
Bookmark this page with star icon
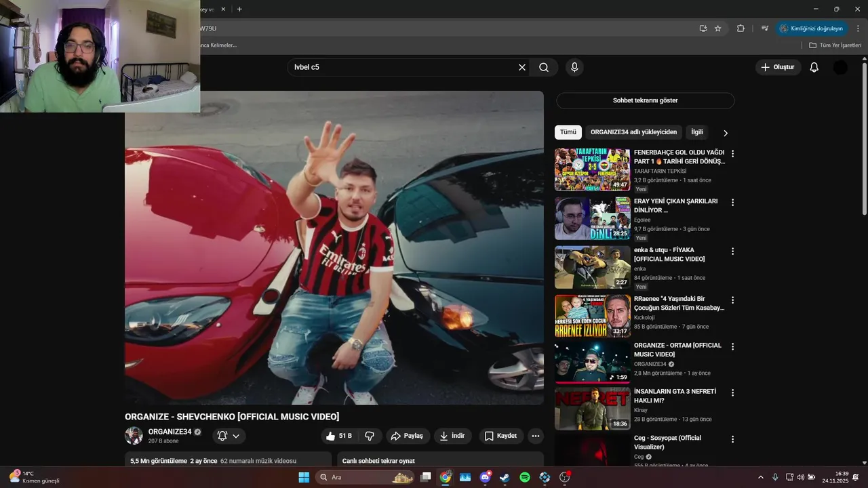(718, 28)
